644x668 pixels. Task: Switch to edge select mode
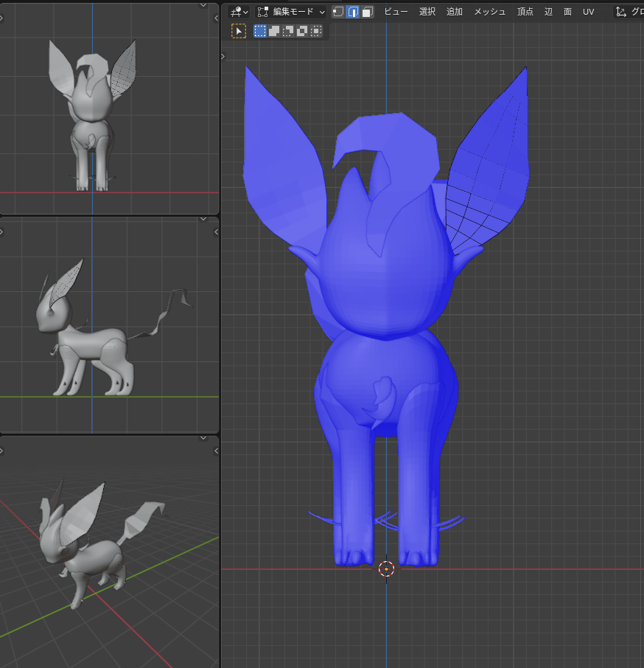coord(353,12)
